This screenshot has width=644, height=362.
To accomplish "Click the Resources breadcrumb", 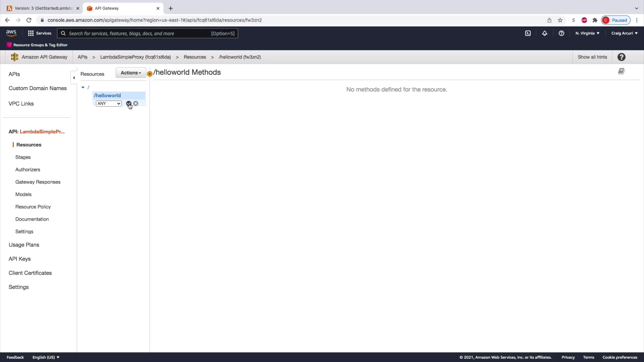I will tap(195, 57).
